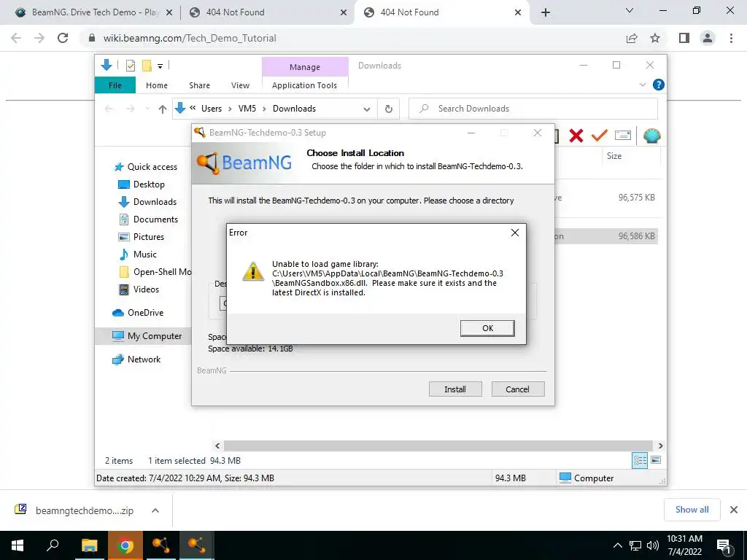Select the Manage contextual tab
Viewport: 747px width, 560px height.
point(305,66)
